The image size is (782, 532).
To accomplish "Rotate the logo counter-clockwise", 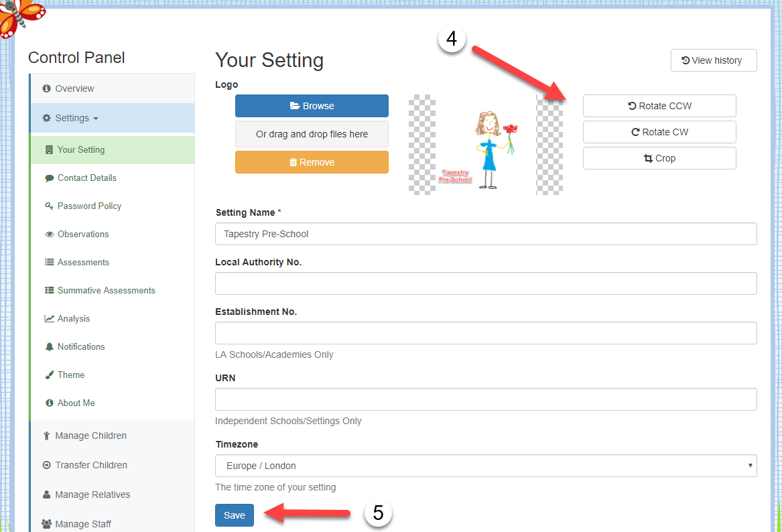I will pos(659,106).
